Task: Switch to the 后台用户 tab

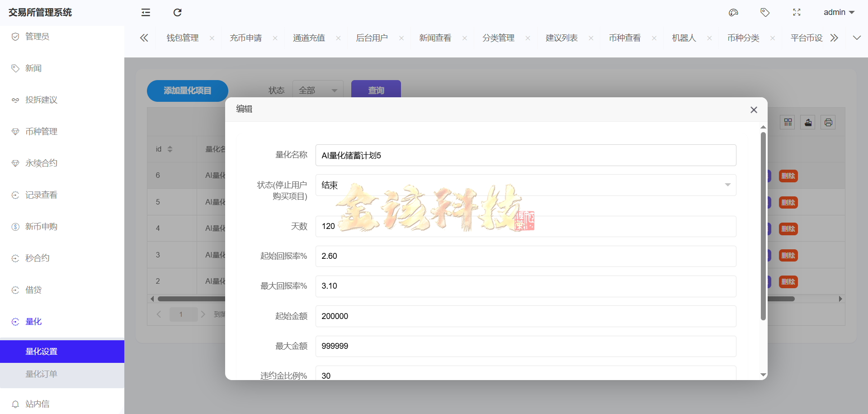Action: pyautogui.click(x=372, y=38)
